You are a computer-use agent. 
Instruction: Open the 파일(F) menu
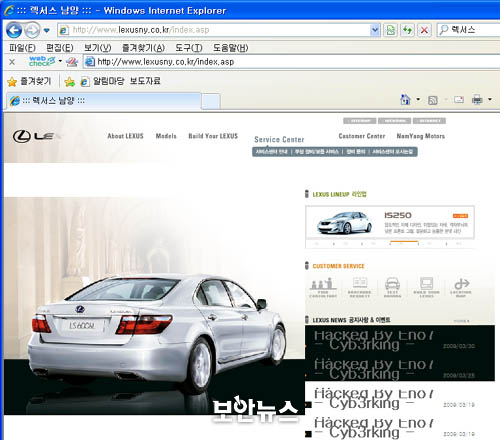click(x=22, y=48)
